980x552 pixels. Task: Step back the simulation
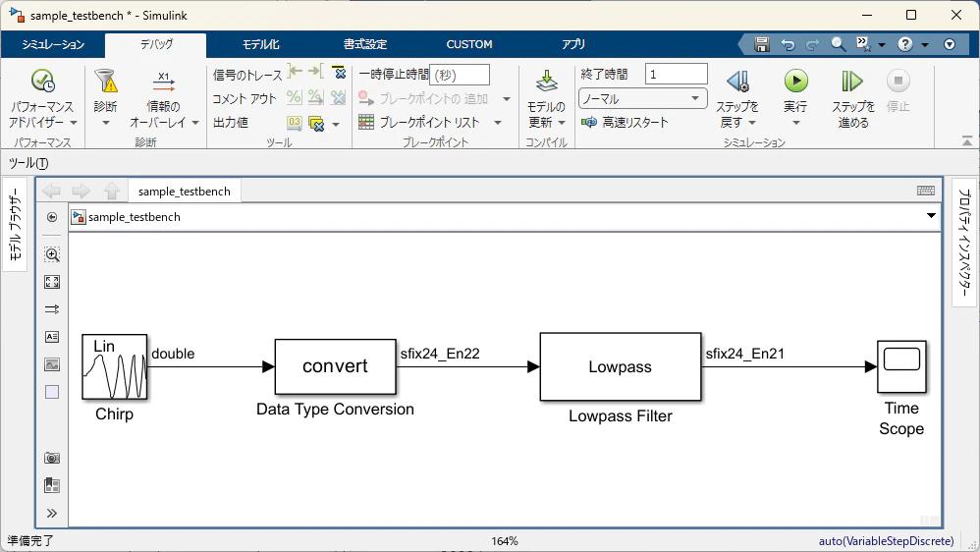tap(737, 82)
